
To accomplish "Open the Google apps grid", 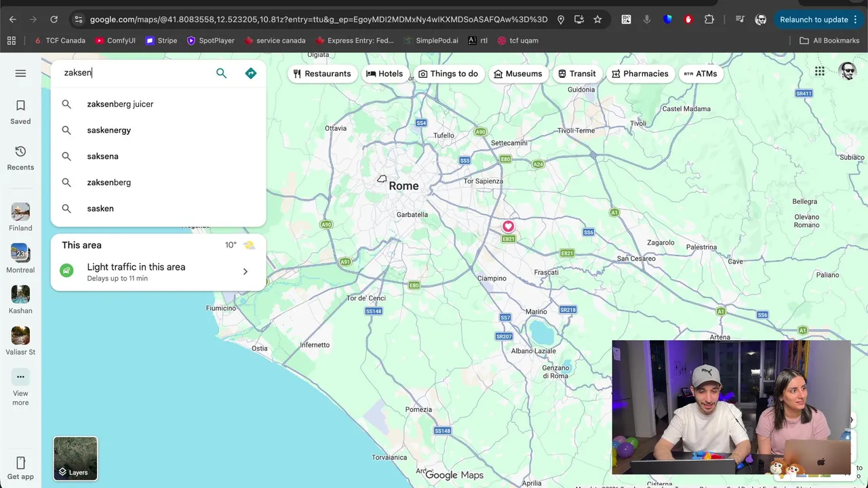I will pos(820,71).
